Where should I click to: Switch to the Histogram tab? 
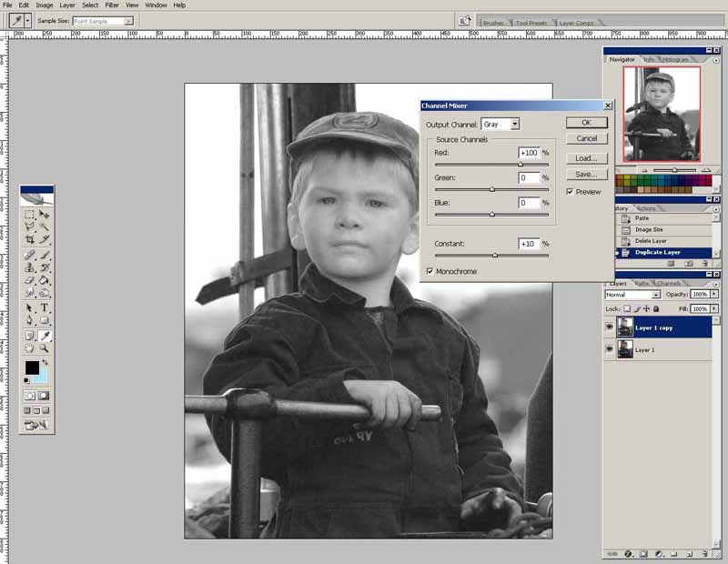(x=675, y=59)
